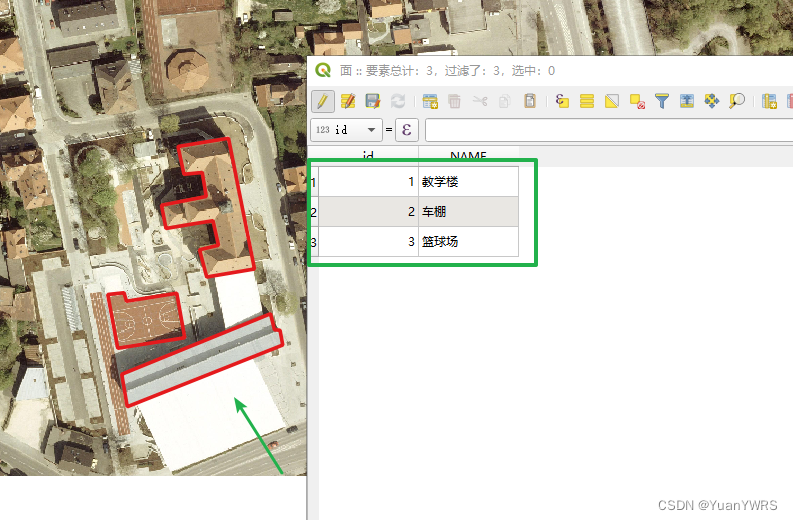Move selection to top icon
The height and width of the screenshot is (520, 793).
(x=687, y=101)
